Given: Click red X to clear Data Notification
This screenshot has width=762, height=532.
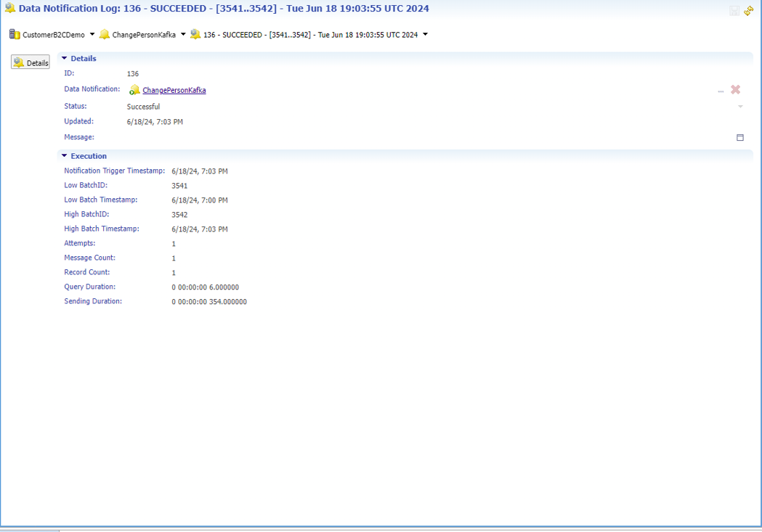Looking at the screenshot, I should 736,90.
